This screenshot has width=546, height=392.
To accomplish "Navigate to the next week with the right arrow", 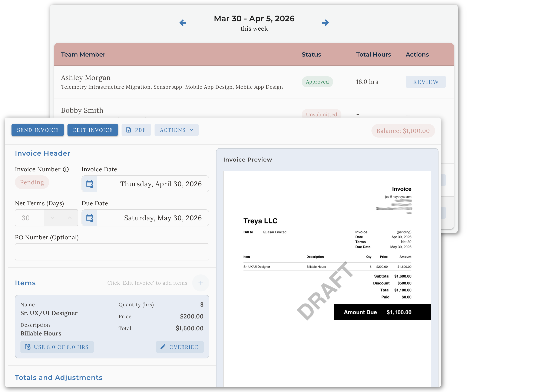I will coord(325,23).
